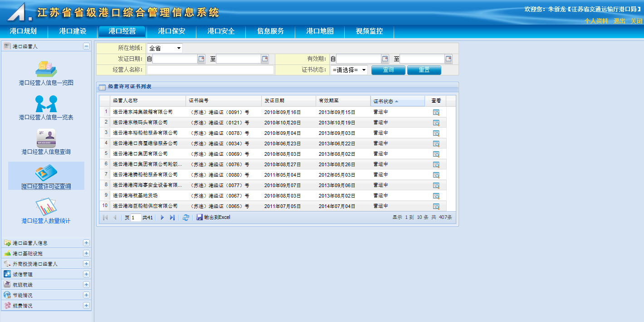Collapse the 港口经营人 sidebar panel
Viewport: 644px width, 322px height.
(86, 46)
